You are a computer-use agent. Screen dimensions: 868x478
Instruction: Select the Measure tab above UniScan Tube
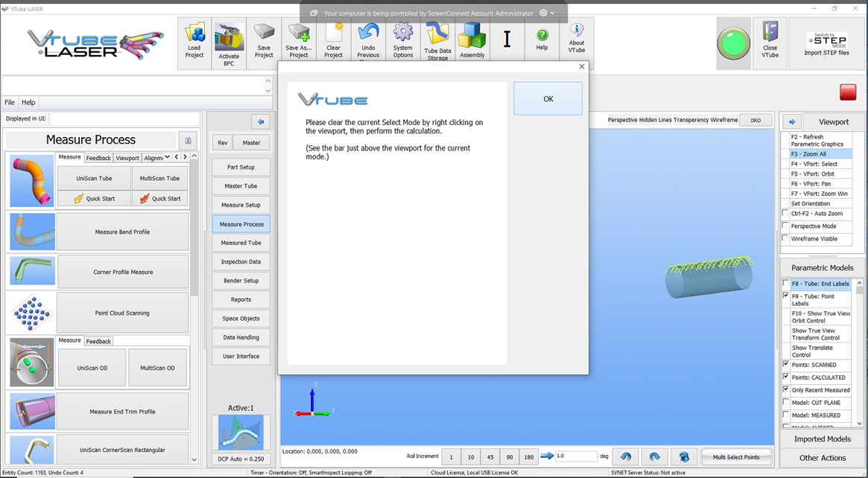[x=70, y=157]
